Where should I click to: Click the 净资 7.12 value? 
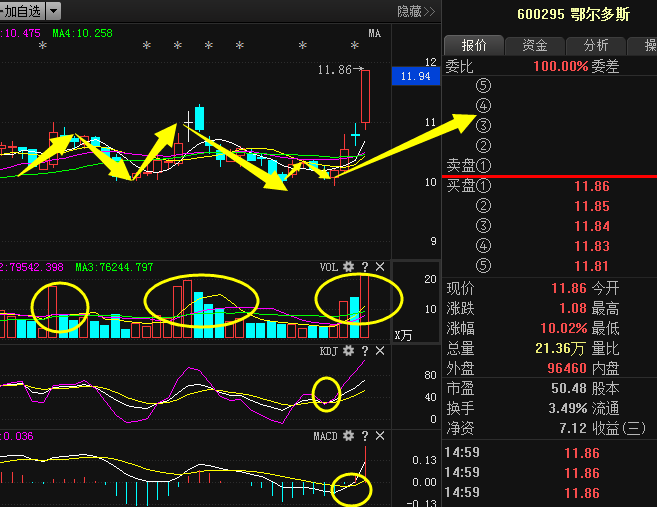pos(573,428)
